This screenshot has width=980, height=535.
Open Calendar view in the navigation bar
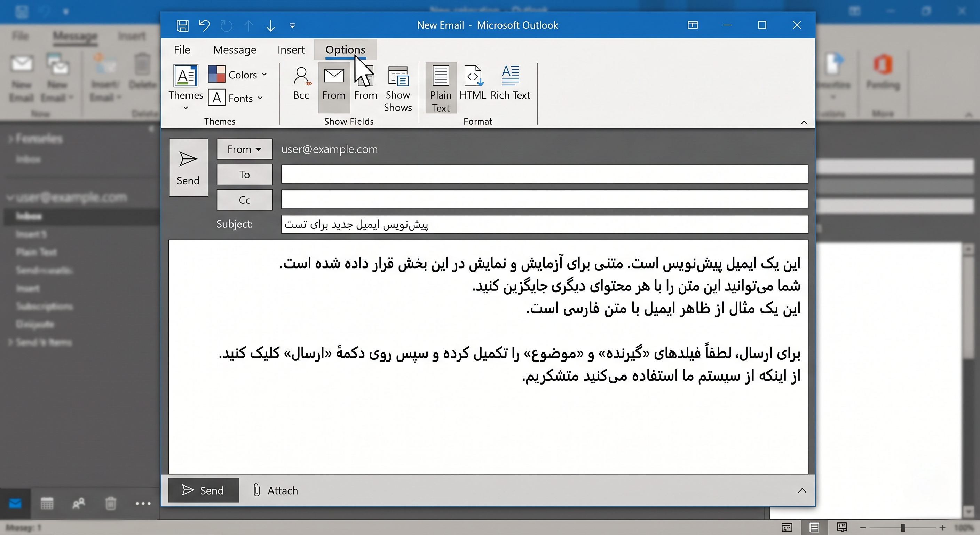[47, 503]
